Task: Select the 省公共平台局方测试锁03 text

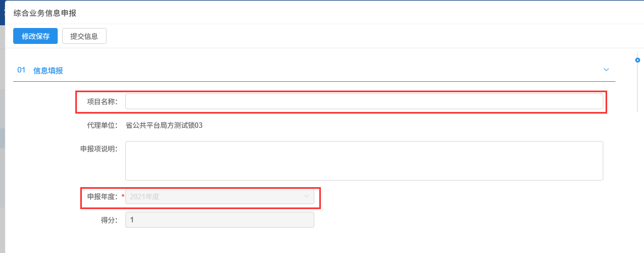Action: (164, 125)
